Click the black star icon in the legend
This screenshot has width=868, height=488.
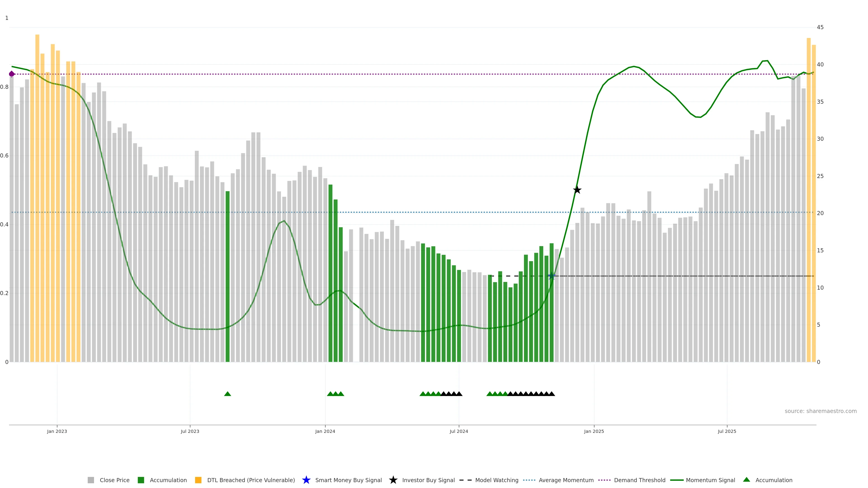pos(393,480)
